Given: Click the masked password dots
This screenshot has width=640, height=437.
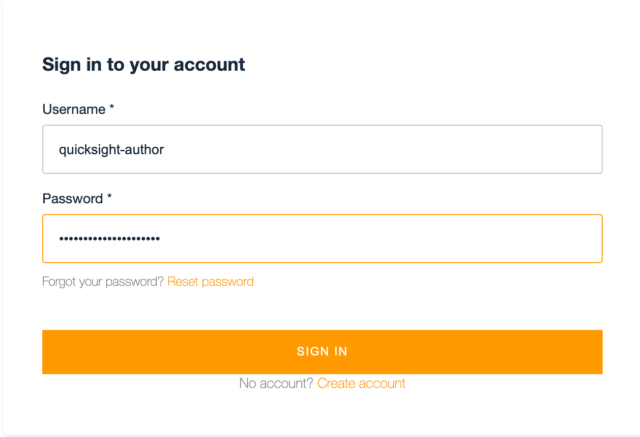Looking at the screenshot, I should tap(109, 239).
